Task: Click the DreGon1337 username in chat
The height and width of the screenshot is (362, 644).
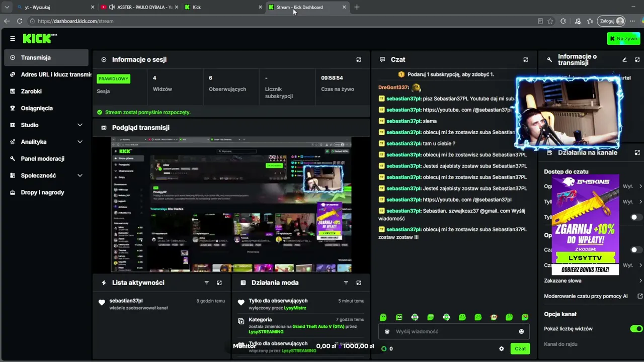Action: 393,87
